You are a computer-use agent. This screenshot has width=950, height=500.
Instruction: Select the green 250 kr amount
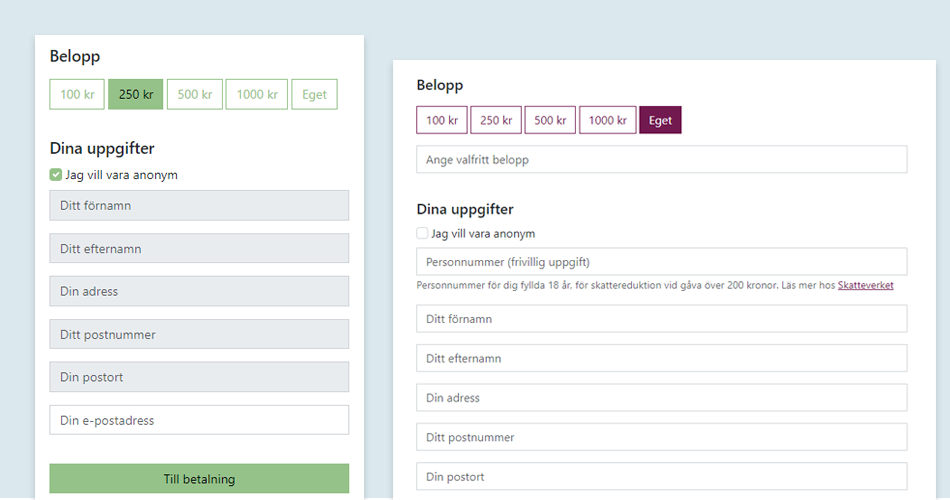135,95
